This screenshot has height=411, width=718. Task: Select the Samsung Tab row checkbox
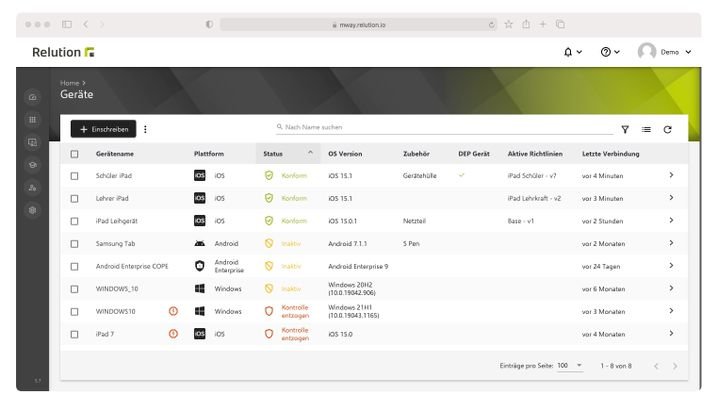74,243
